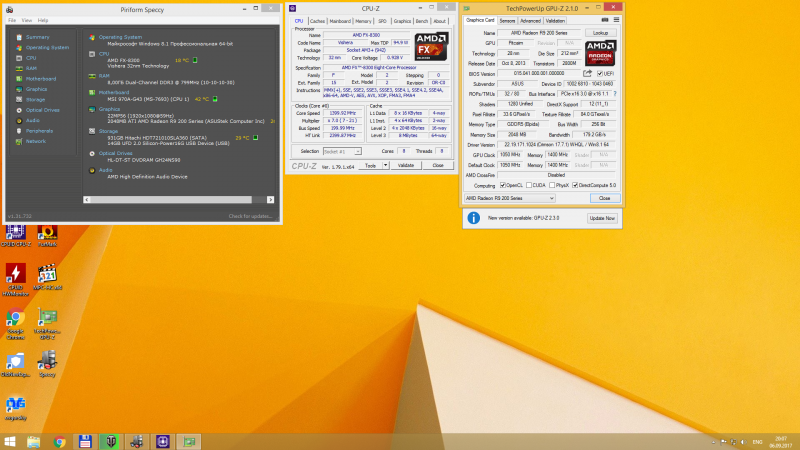Viewport: 800px width, 450px height.
Task: Open CPUID HWMonitor desktop shortcut
Action: tap(15, 280)
